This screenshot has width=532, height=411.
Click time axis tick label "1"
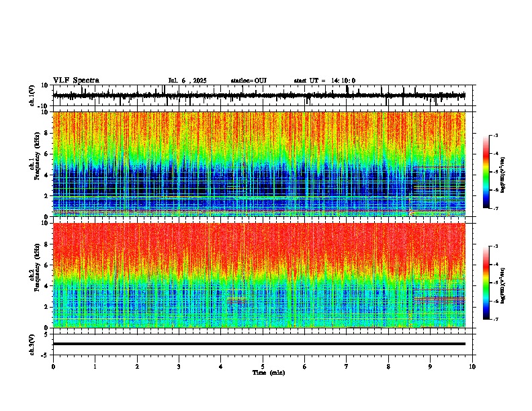[95, 367]
